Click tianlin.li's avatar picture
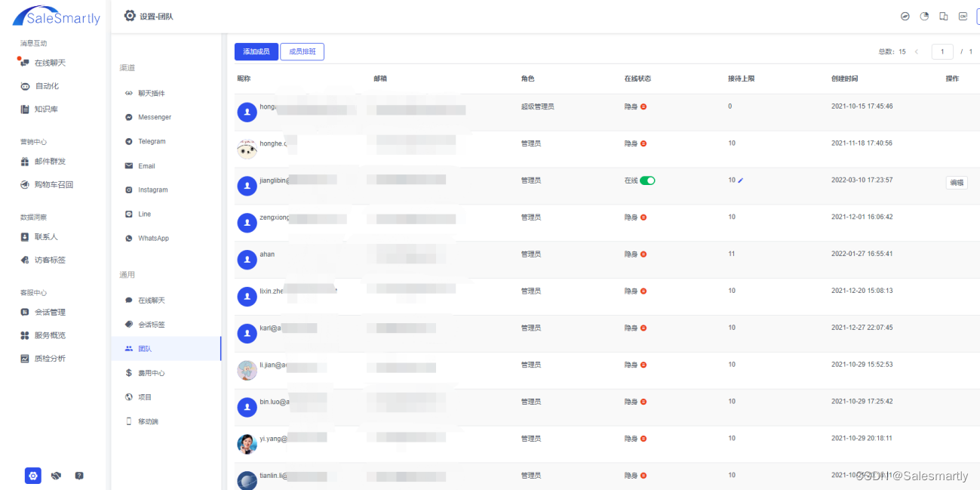Viewport: 980px width, 490px height. tap(247, 481)
